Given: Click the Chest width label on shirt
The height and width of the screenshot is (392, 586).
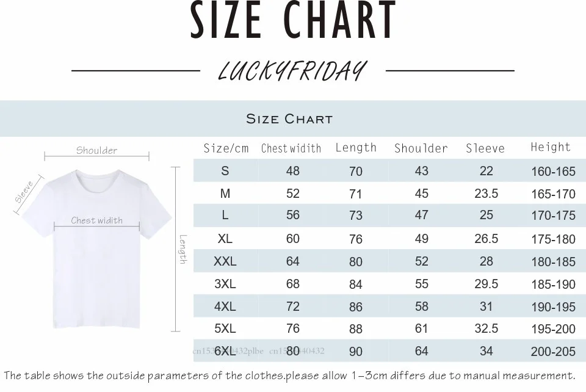Looking at the screenshot, I should coord(97,220).
